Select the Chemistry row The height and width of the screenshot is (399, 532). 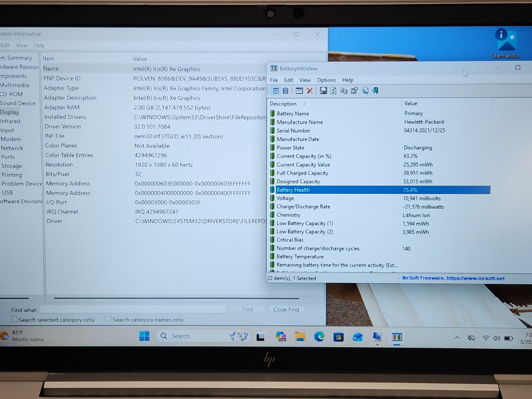click(x=379, y=215)
